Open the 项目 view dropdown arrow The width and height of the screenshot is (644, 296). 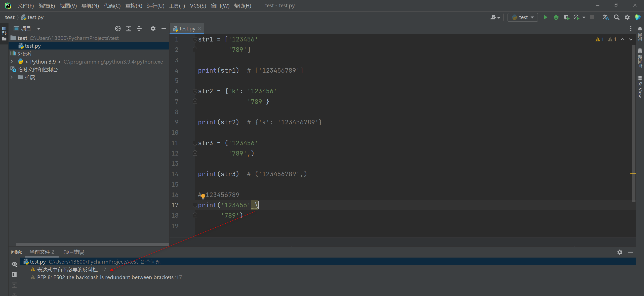38,29
